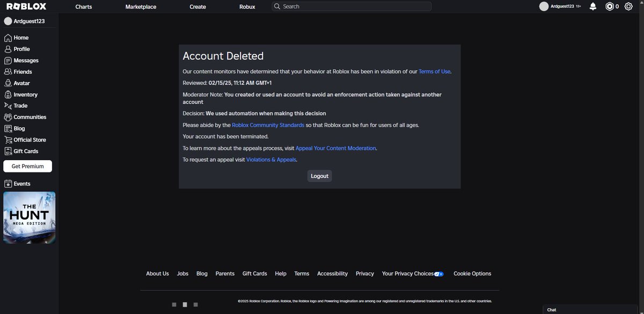Click the Profile icon in sidebar

[x=8, y=49]
